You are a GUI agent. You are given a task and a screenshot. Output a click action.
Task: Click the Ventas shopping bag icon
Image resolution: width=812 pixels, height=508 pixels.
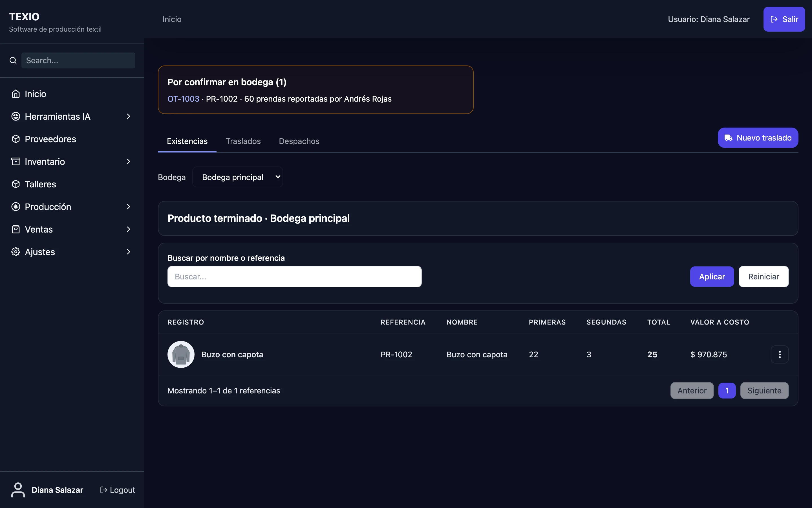pyautogui.click(x=16, y=229)
